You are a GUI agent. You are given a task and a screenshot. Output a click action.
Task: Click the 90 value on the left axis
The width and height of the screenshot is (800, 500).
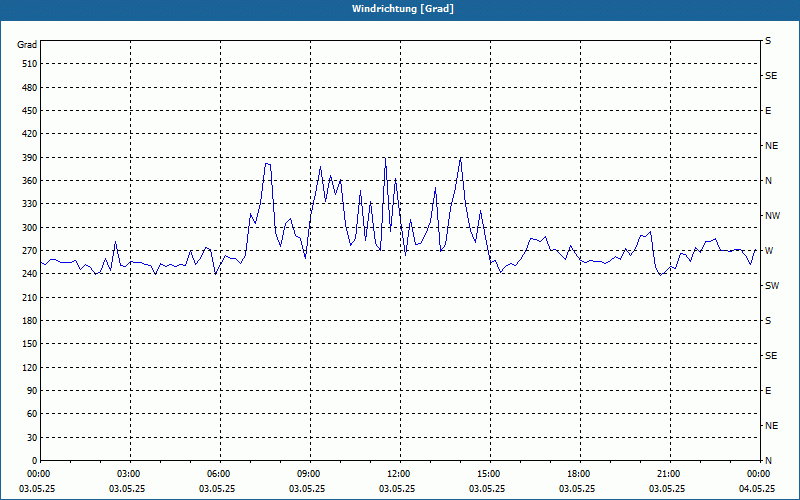point(32,391)
